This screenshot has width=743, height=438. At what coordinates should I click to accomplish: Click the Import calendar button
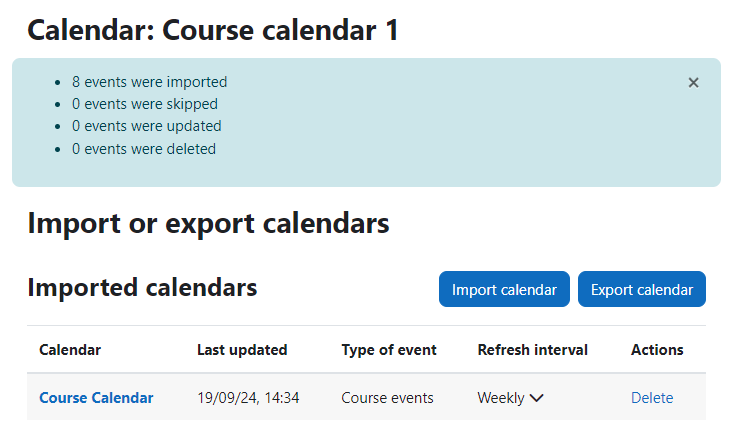504,289
